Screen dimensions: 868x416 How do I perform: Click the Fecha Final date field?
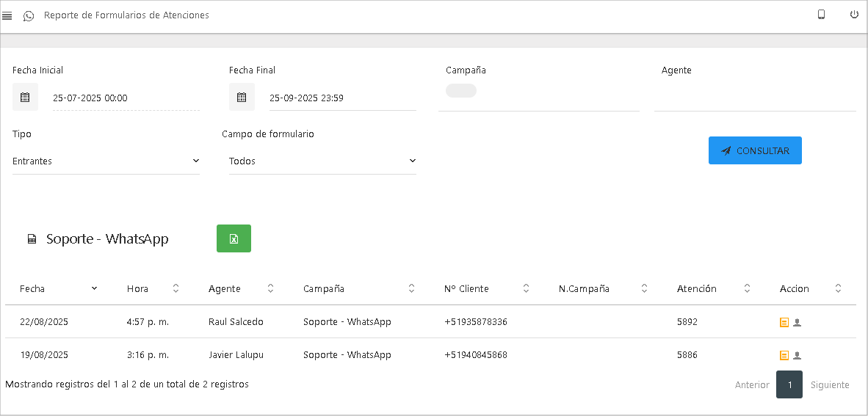click(x=342, y=98)
